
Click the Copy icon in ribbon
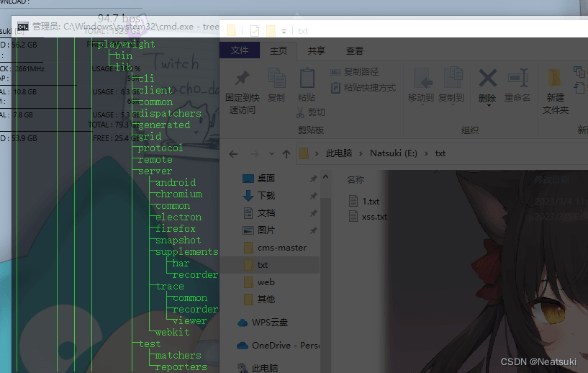pyautogui.click(x=277, y=78)
